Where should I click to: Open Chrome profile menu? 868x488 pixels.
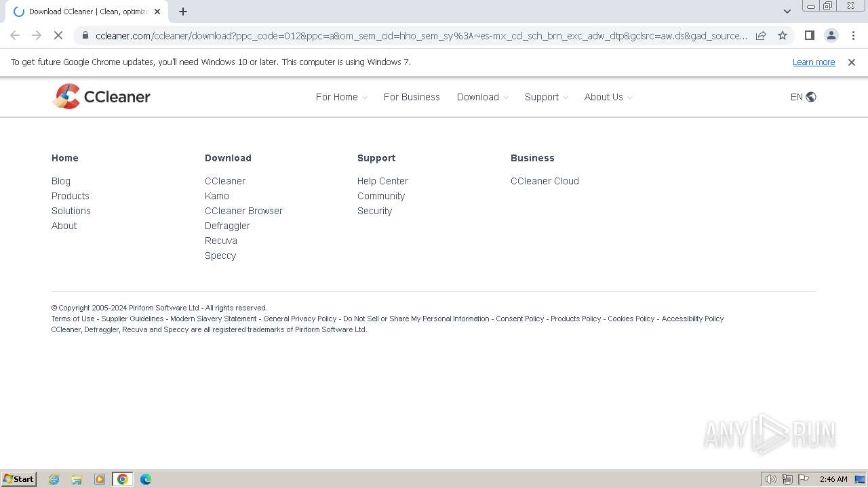pyautogui.click(x=831, y=35)
